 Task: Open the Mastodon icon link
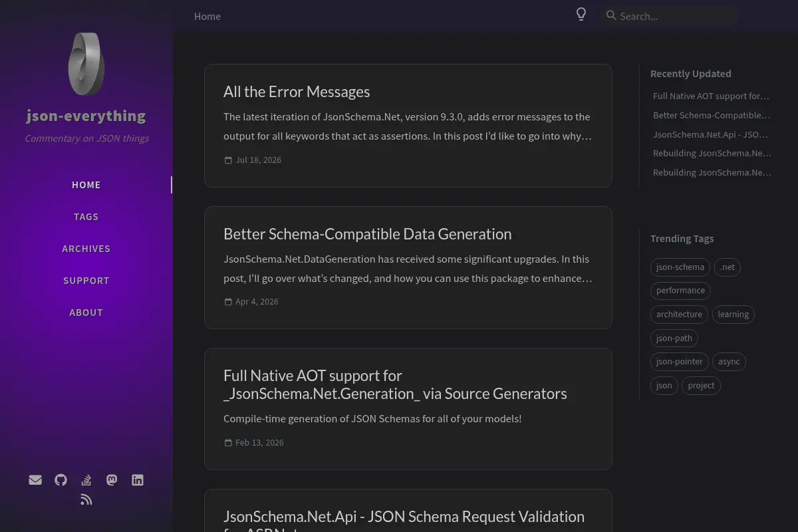coord(112,480)
